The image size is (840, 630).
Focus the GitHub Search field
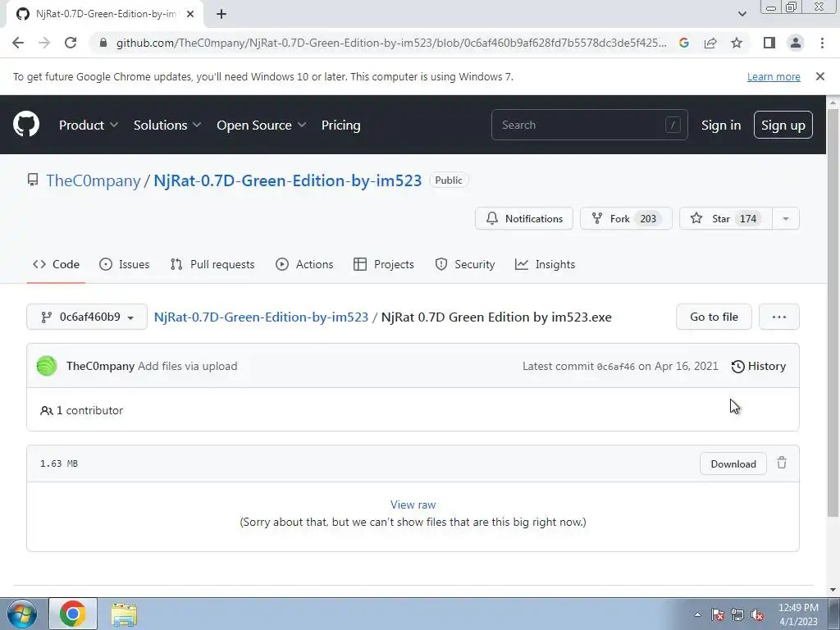[x=589, y=125]
